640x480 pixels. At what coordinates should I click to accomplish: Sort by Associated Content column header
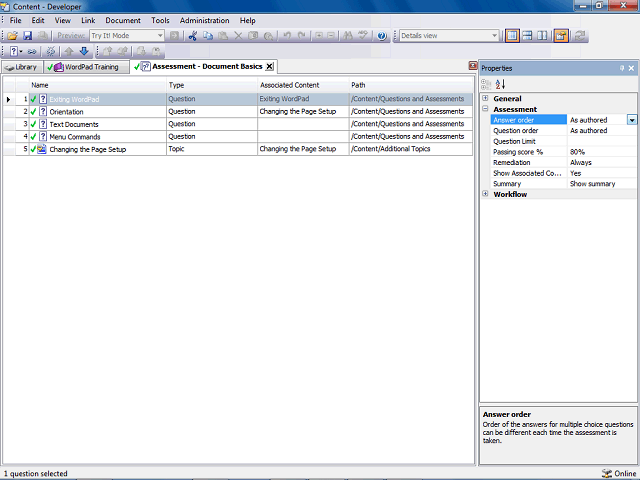tap(303, 85)
